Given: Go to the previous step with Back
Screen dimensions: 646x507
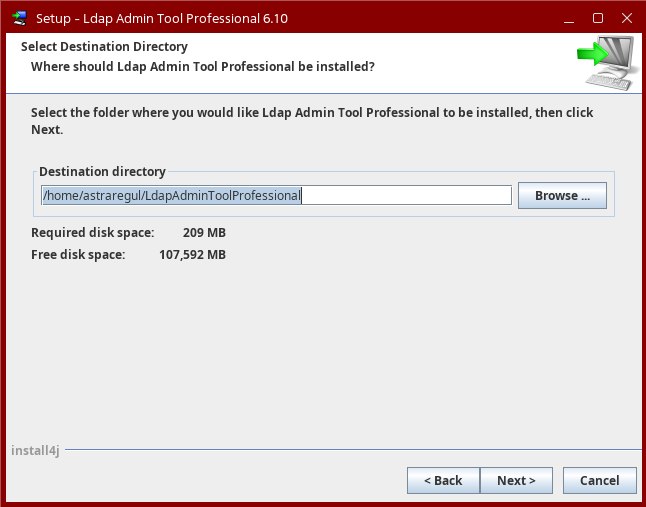Looking at the screenshot, I should pyautogui.click(x=443, y=481).
